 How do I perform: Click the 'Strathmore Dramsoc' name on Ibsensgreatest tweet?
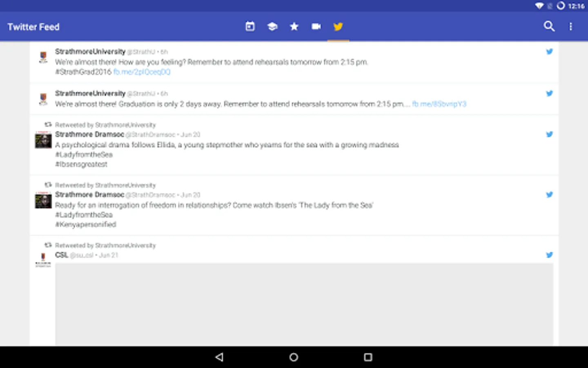[89, 135]
